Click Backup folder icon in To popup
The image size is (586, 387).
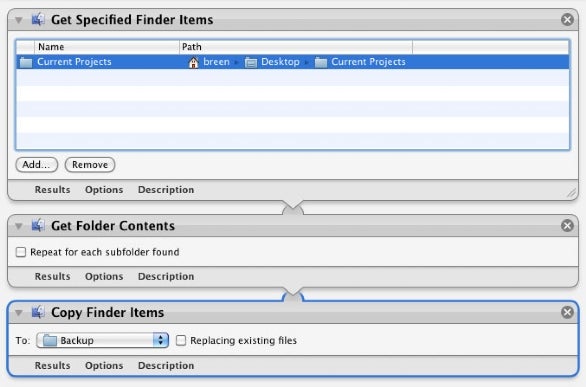[x=50, y=340]
